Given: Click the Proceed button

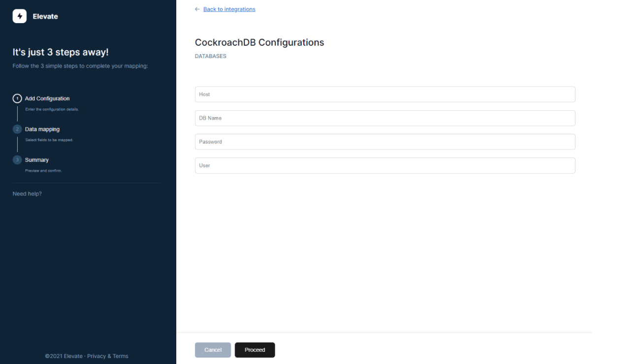Looking at the screenshot, I should coord(255,350).
